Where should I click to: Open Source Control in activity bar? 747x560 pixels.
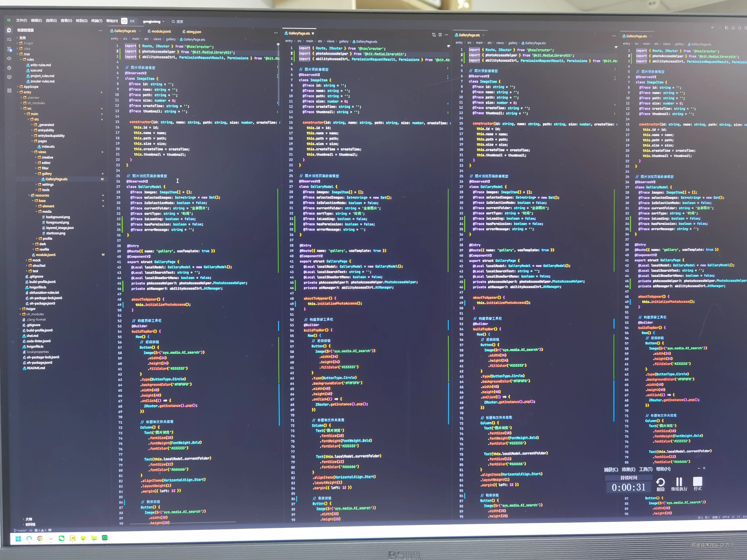pos(9,49)
